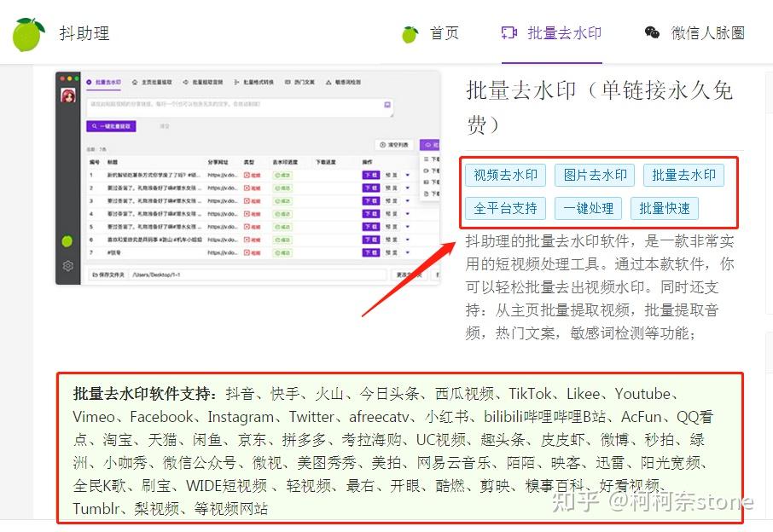
Task: Click the 预览 button in row 6
Action: 392,240
